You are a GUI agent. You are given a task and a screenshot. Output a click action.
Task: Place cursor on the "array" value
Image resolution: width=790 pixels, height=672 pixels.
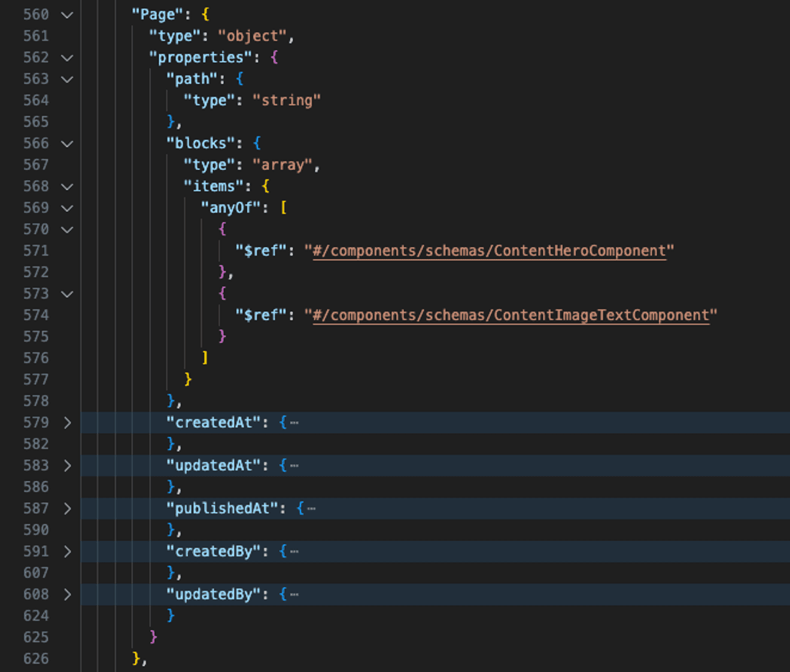click(282, 165)
